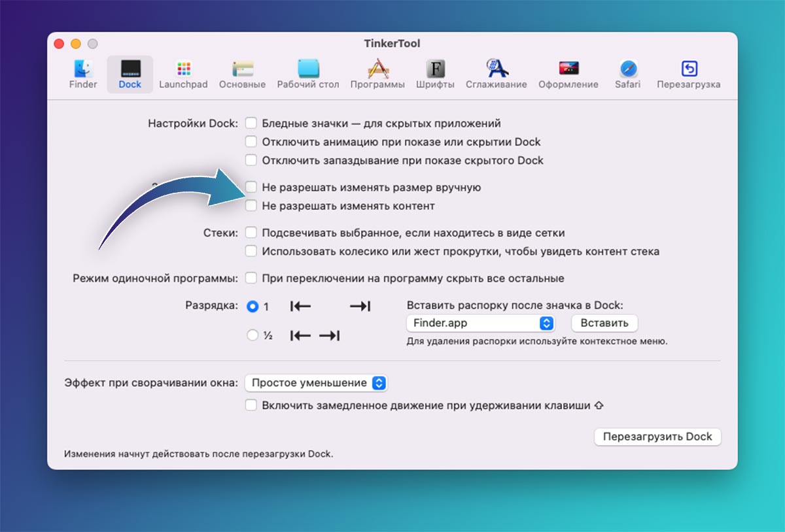Viewport: 785px width, 532px height.
Task: Click the Вставить button
Action: (604, 323)
